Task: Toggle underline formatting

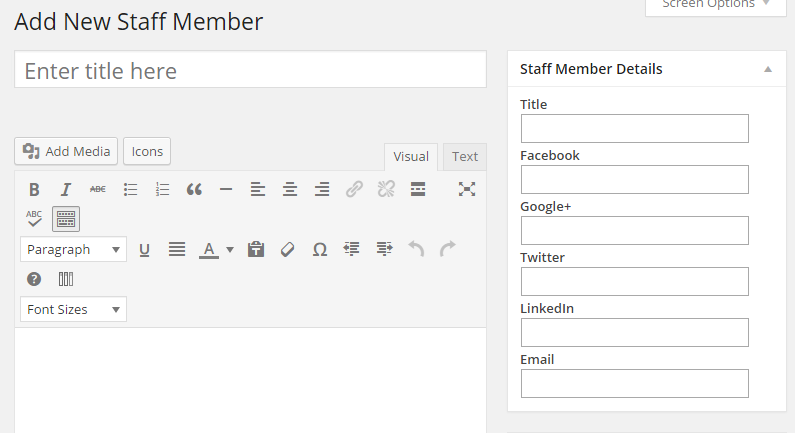Action: (144, 249)
